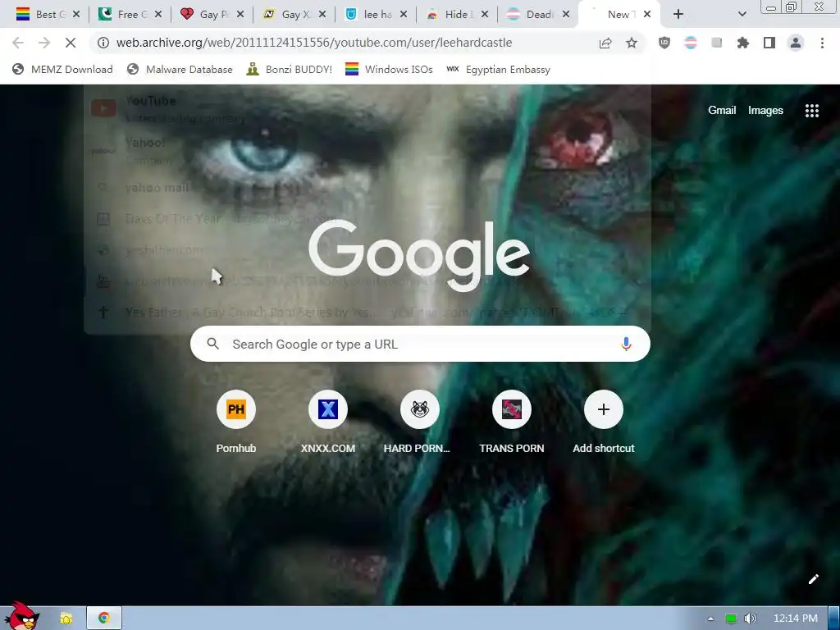Click the address bar URL
Viewport: 840px width, 630px height.
tap(314, 43)
